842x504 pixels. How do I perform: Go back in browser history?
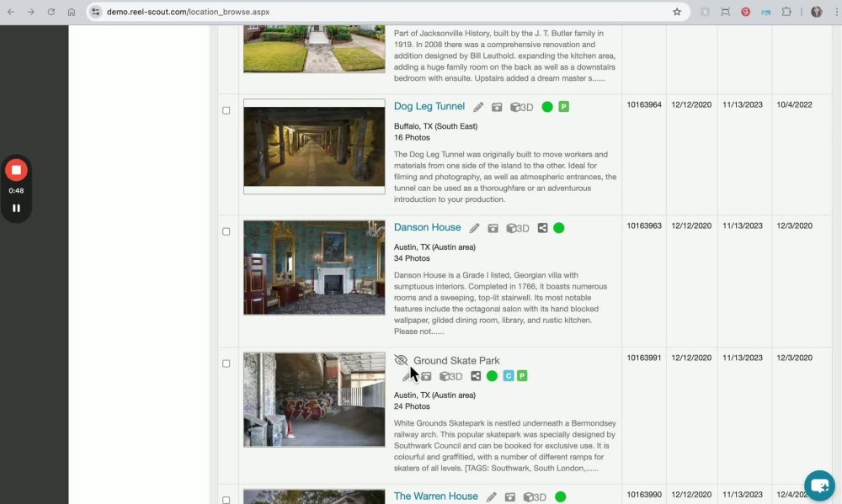[11, 12]
